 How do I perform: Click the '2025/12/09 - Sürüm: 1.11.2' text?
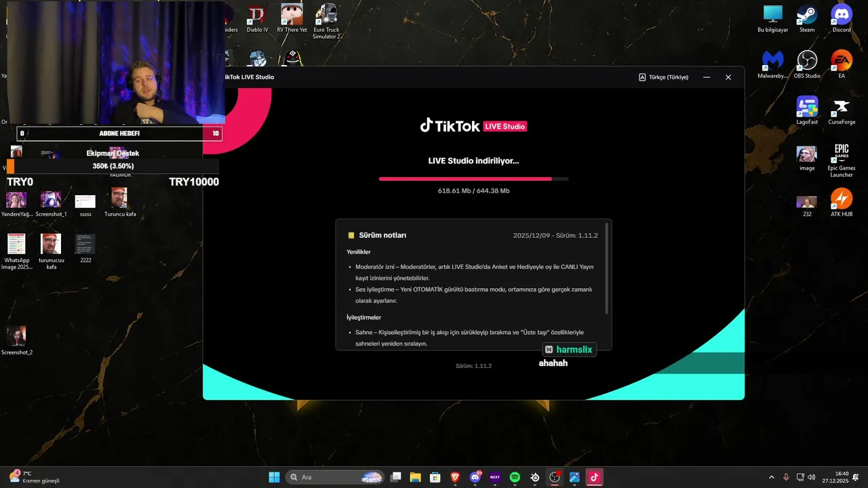click(x=555, y=235)
